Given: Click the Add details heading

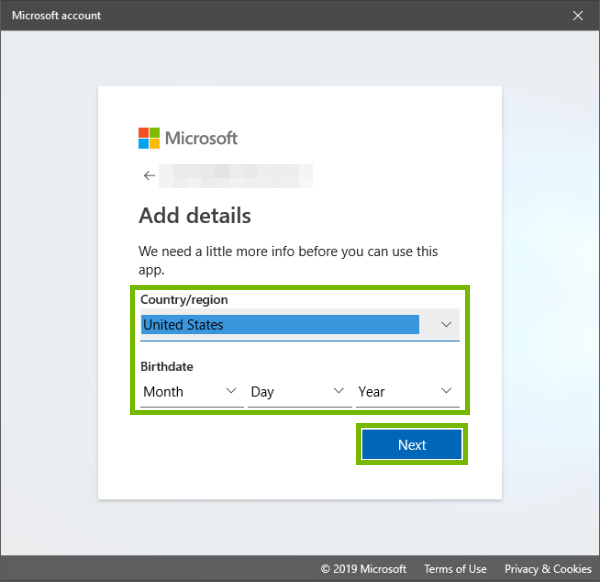Looking at the screenshot, I should coord(195,215).
